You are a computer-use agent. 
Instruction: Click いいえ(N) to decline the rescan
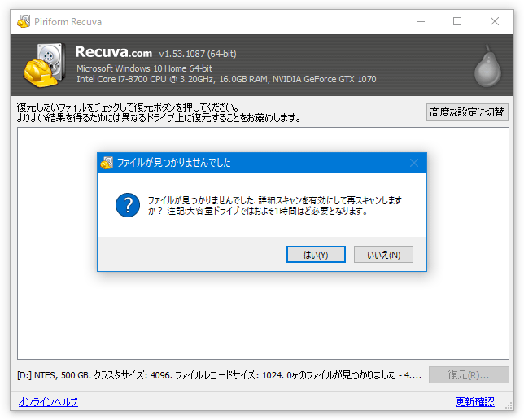pos(383,255)
